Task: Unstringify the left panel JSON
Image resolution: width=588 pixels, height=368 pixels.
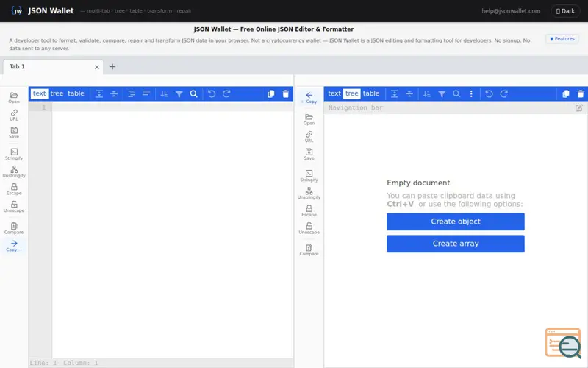Action: coord(14,171)
